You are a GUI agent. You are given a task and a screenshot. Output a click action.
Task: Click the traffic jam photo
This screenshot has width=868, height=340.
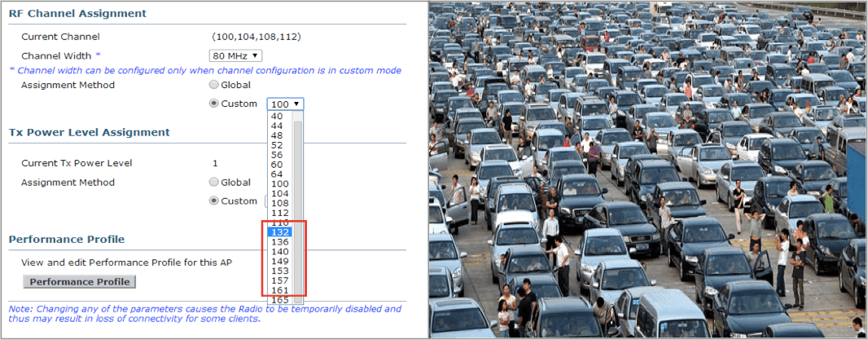pos(647,169)
